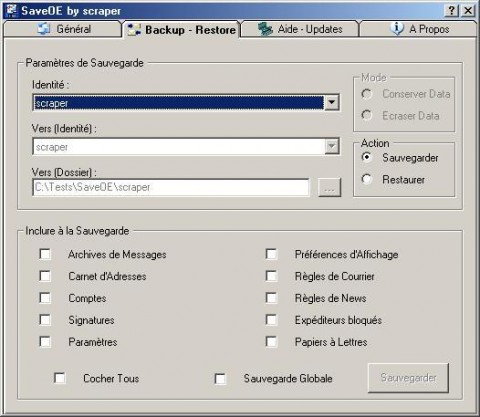Click the Aide - Updates tab icon
This screenshot has height=417, width=480.
[265, 29]
